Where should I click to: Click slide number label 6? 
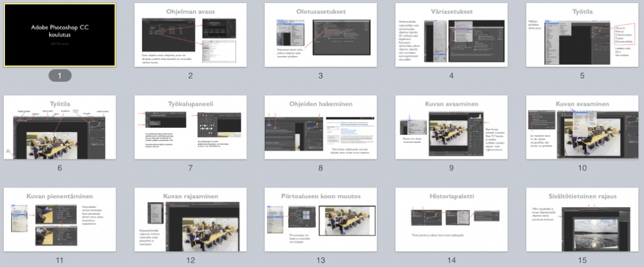click(x=60, y=168)
